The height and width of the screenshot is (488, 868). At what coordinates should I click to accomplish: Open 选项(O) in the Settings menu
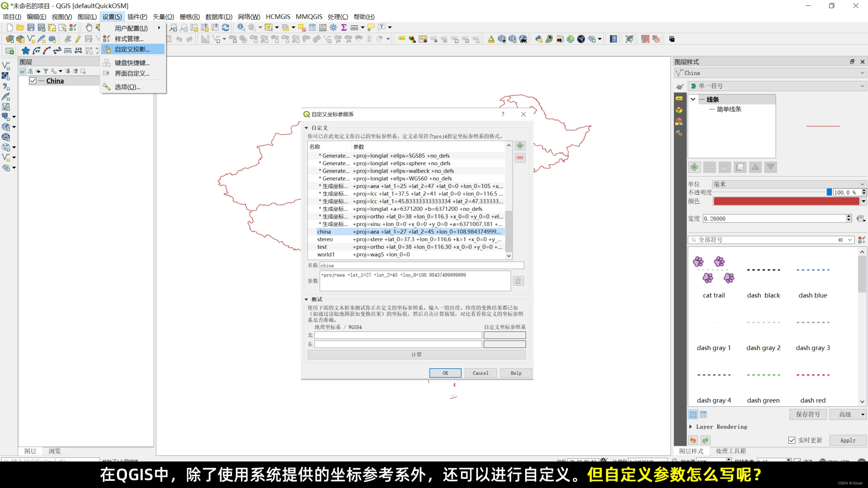coord(133,87)
